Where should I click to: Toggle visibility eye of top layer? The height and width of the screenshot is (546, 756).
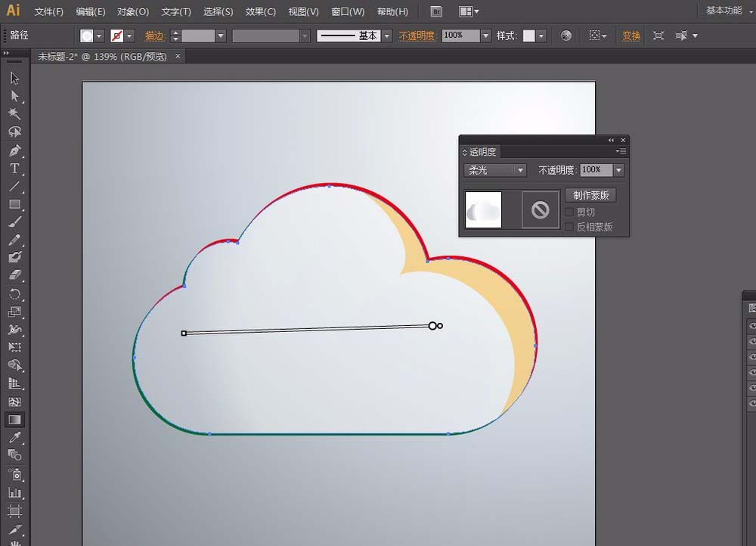tap(751, 326)
